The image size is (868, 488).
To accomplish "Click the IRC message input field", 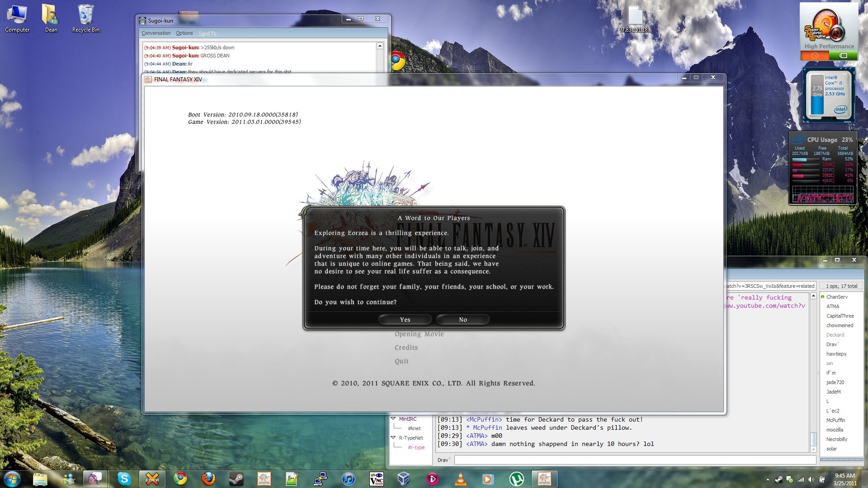I will (x=635, y=460).
